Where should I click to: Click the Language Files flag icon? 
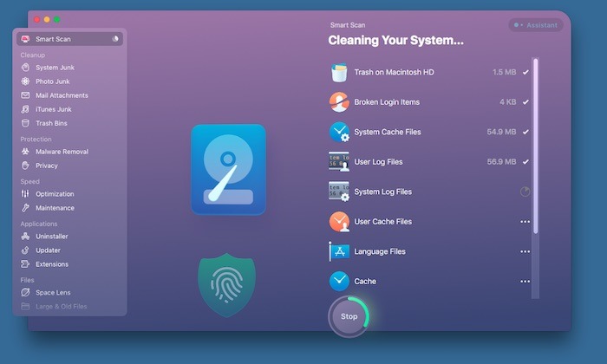(339, 251)
